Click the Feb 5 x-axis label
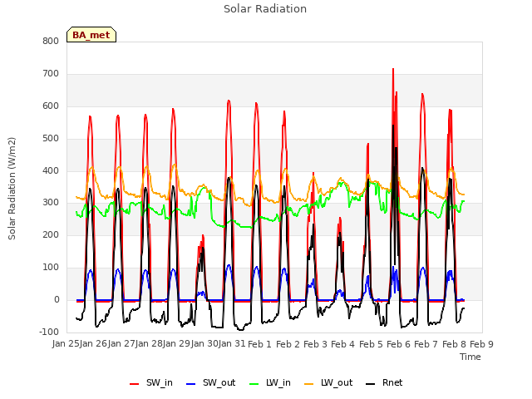532x399 pixels. [371, 344]
